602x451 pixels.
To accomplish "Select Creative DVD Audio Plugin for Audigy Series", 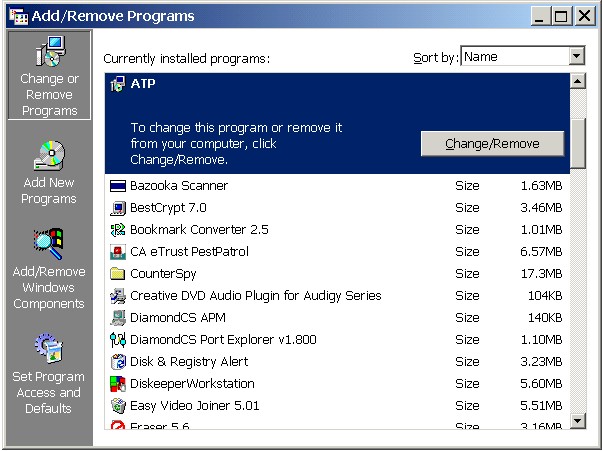I will click(337, 296).
